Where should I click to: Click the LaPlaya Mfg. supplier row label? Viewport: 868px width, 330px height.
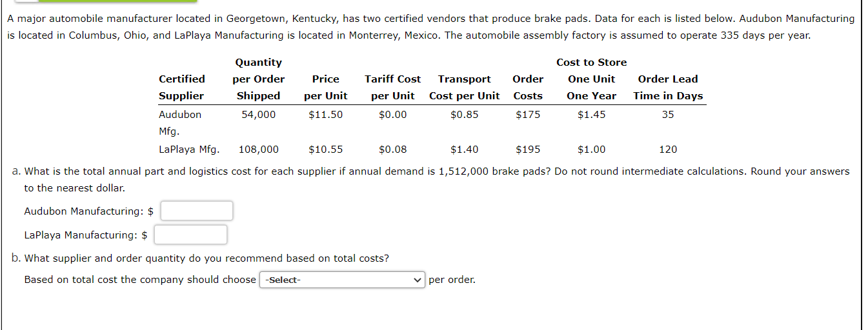click(x=189, y=150)
